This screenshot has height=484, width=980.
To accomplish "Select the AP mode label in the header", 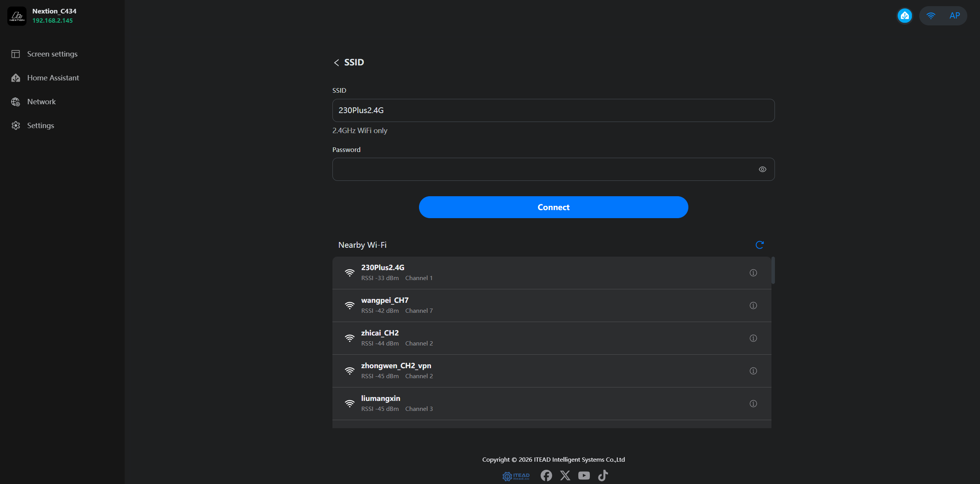I will (x=955, y=16).
